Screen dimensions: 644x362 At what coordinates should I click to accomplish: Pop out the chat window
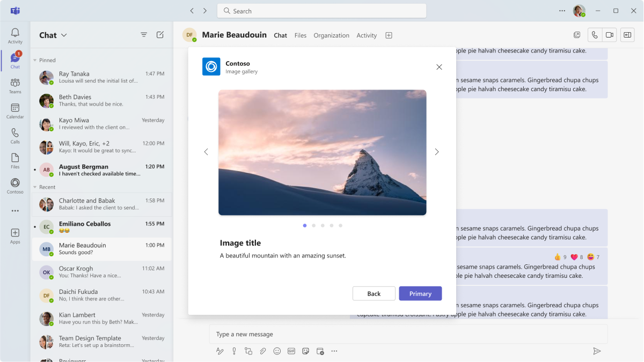(577, 35)
